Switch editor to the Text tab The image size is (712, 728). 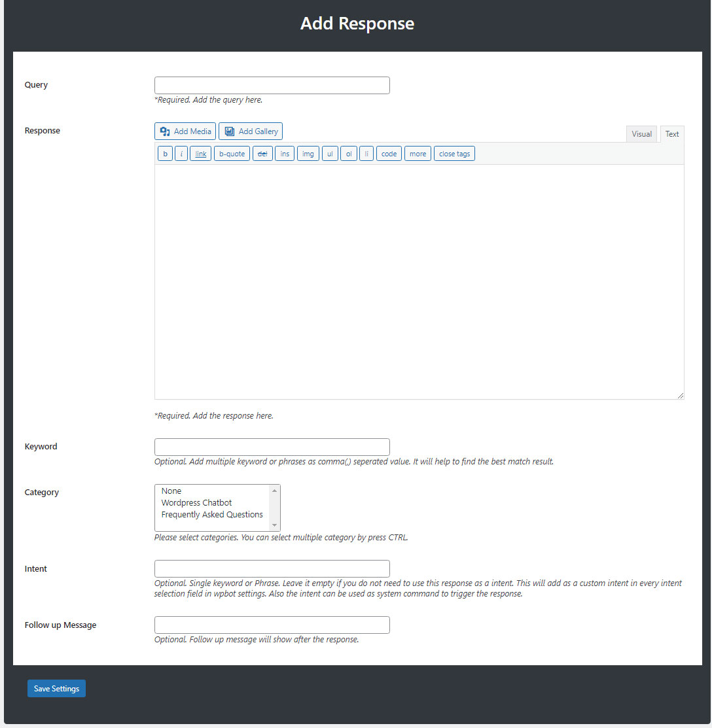pos(672,134)
